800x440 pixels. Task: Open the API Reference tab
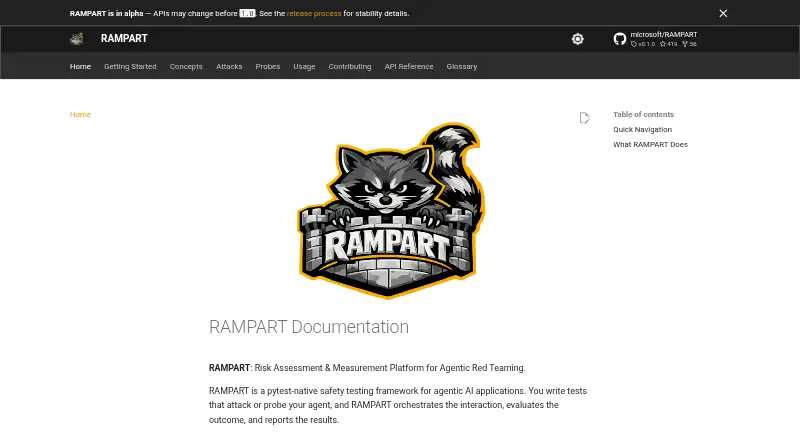tap(409, 66)
